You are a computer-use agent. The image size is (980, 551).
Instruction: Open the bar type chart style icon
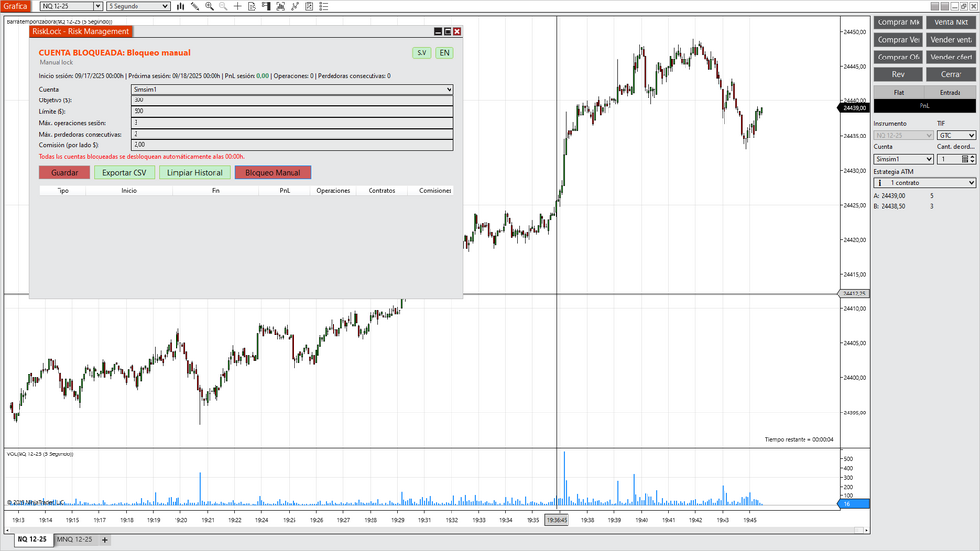[x=180, y=6]
